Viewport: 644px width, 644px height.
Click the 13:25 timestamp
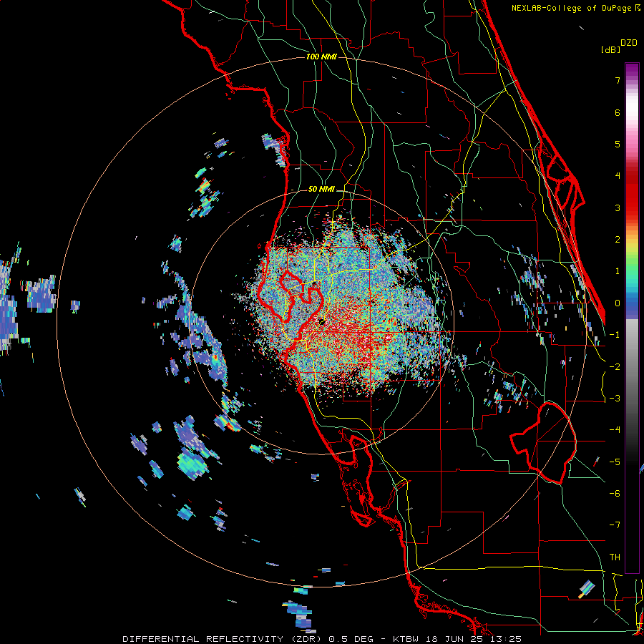tap(507, 639)
